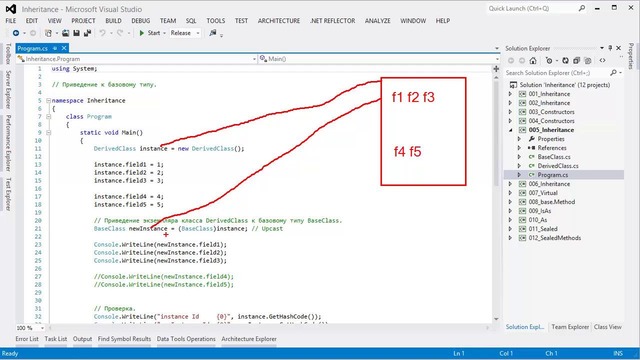This screenshot has width=640, height=360.
Task: Click the Solution Explorer Home icon
Action: [533, 61]
